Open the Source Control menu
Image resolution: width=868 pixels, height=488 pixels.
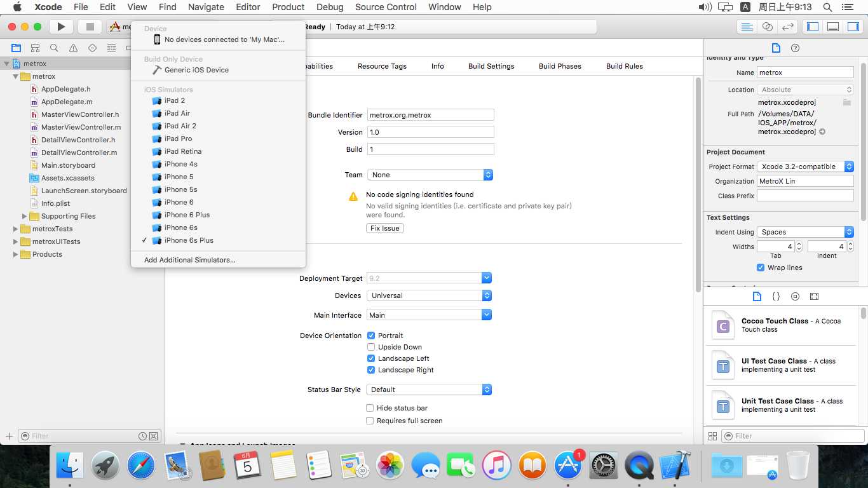[386, 7]
